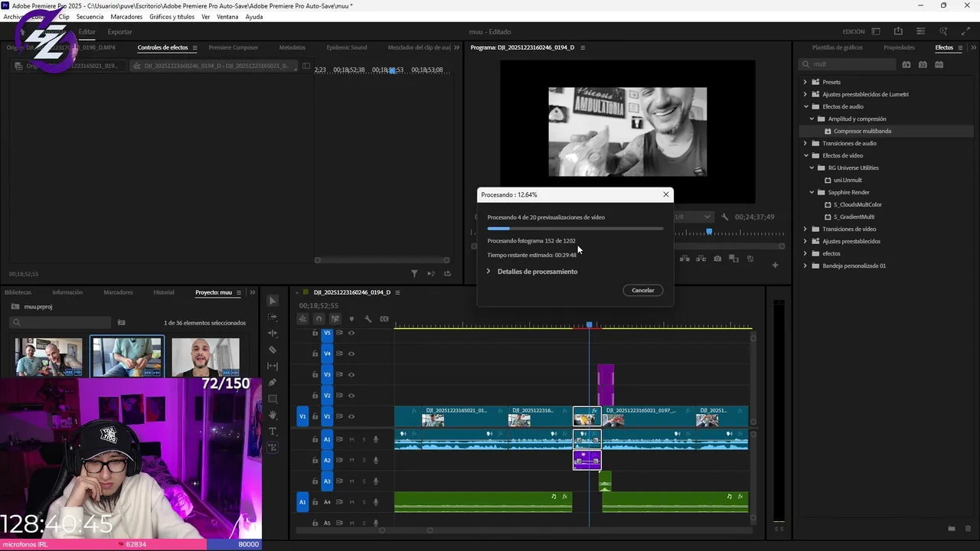Open the Gráficos y títulos menu
The width and height of the screenshot is (980, 551).
(x=171, y=17)
